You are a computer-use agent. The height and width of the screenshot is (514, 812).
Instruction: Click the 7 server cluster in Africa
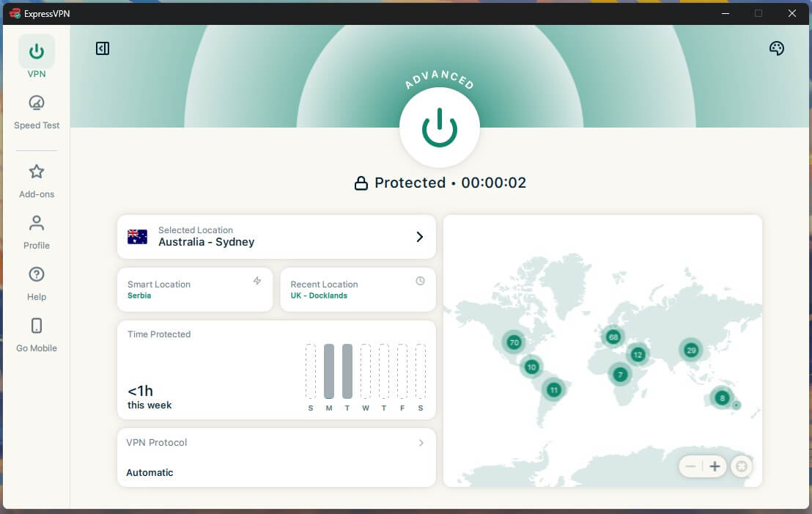(620, 374)
